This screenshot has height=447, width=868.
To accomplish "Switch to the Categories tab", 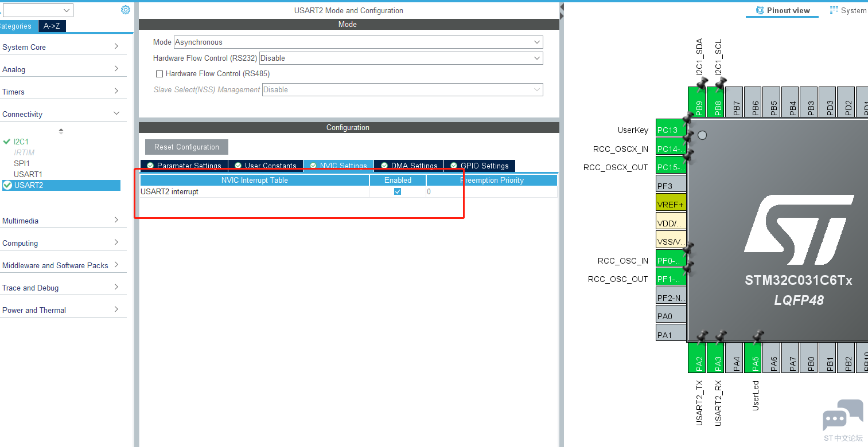I will pyautogui.click(x=18, y=26).
